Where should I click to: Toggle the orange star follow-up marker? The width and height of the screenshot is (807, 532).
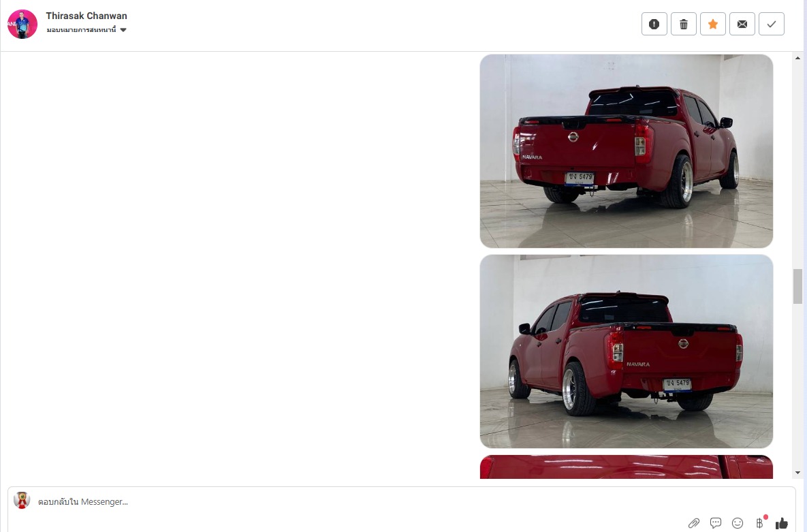(713, 24)
